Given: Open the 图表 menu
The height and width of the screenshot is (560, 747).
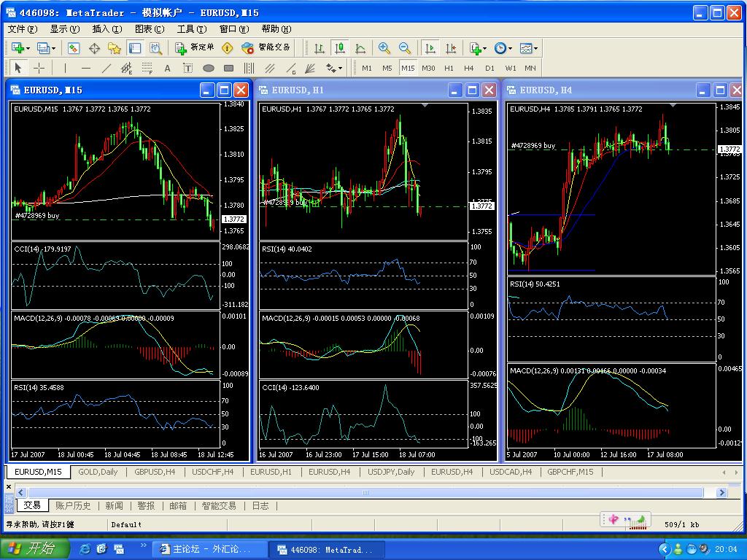Looking at the screenshot, I should click(x=149, y=29).
